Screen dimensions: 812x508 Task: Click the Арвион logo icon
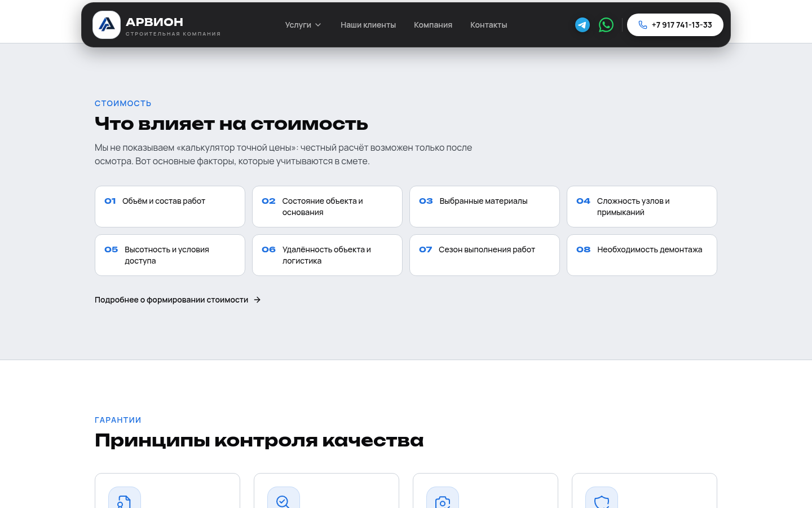tap(107, 25)
